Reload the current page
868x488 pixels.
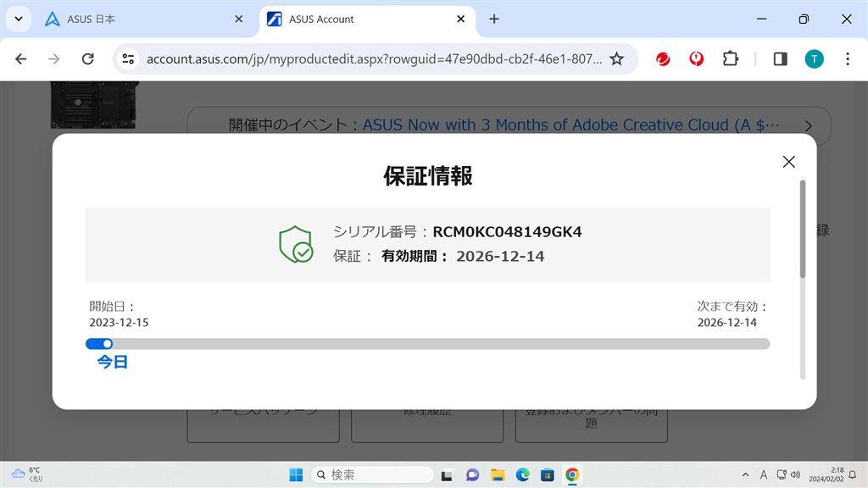coord(88,58)
